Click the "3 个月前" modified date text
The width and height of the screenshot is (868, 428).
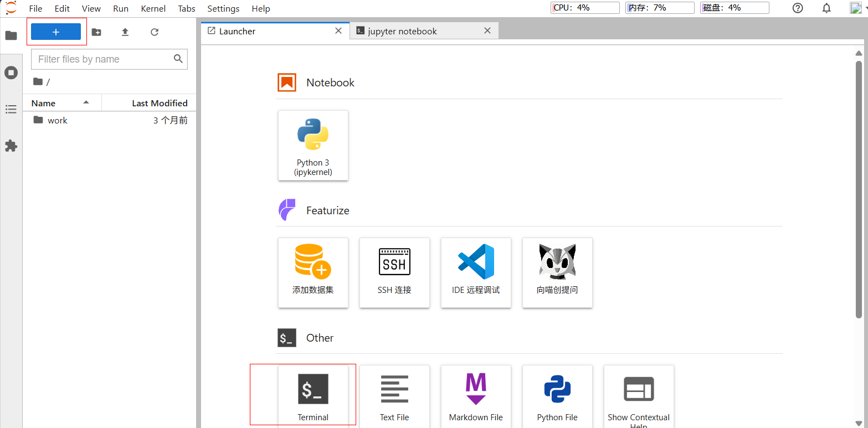171,120
